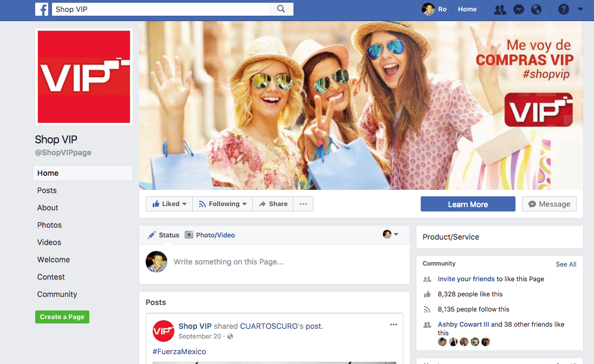Click the @ShopVIPpage username text
This screenshot has height=364, width=594.
63,153
